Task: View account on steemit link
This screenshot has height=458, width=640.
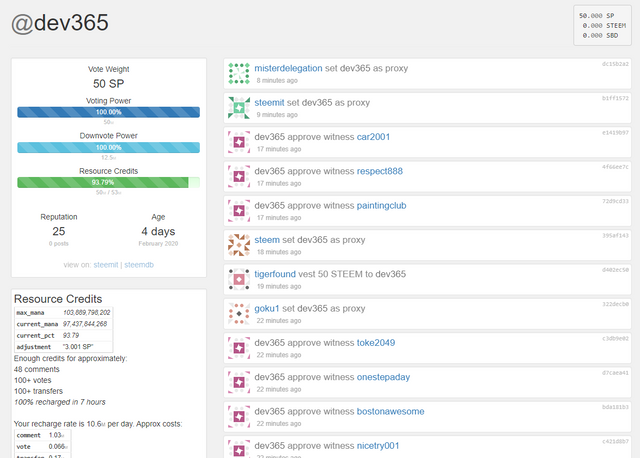Action: tap(106, 265)
